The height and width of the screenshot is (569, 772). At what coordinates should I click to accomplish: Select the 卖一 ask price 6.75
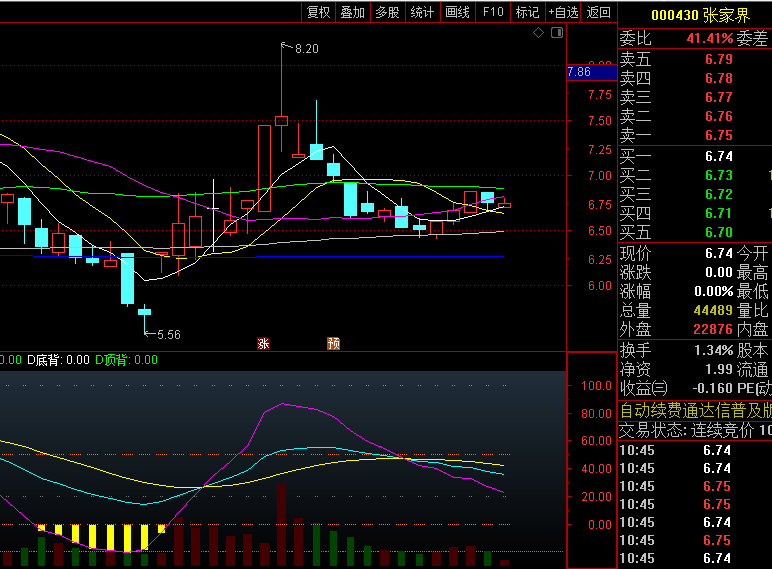point(718,135)
